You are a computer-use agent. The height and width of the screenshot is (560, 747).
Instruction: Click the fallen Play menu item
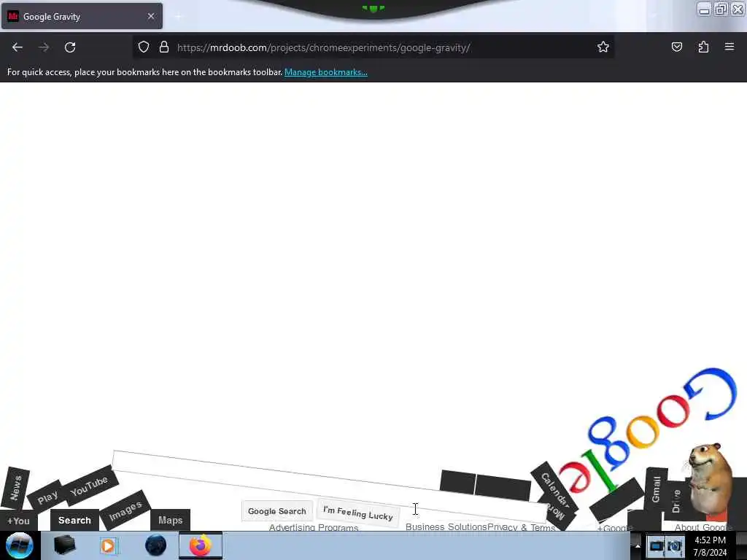[x=47, y=497]
